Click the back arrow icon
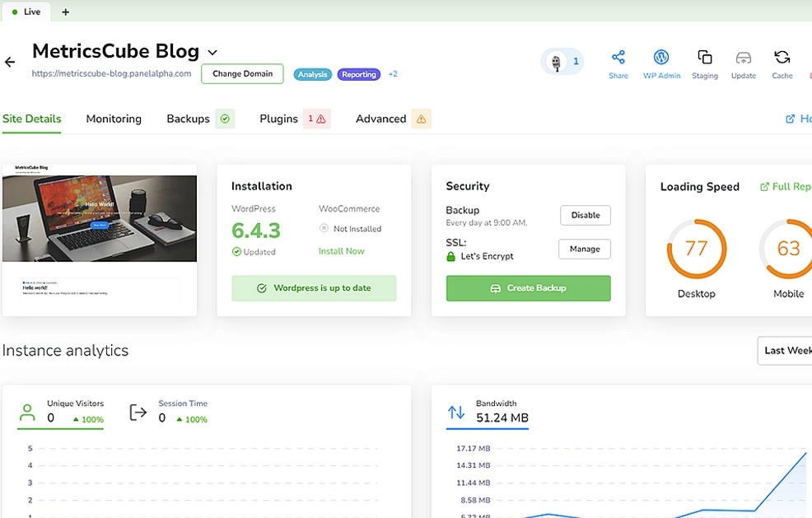This screenshot has height=518, width=812. coord(10,62)
